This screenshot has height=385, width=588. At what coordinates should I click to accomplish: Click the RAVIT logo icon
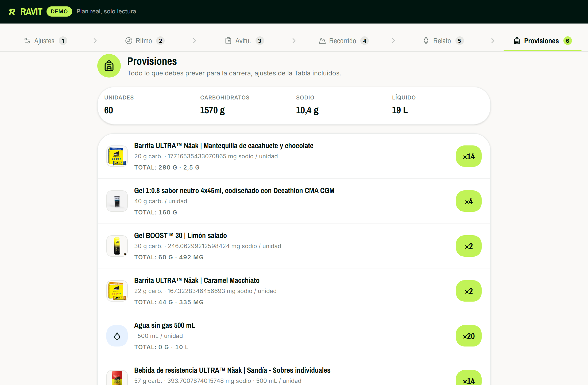(x=12, y=12)
